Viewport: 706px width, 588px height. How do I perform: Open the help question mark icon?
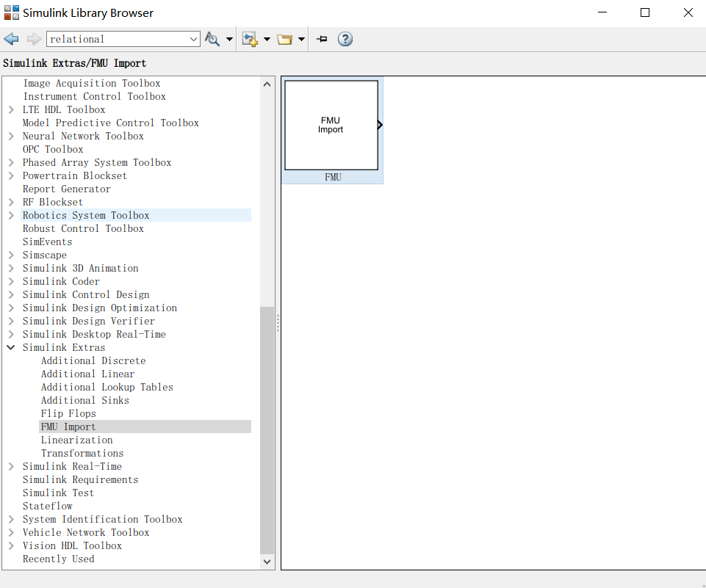345,39
